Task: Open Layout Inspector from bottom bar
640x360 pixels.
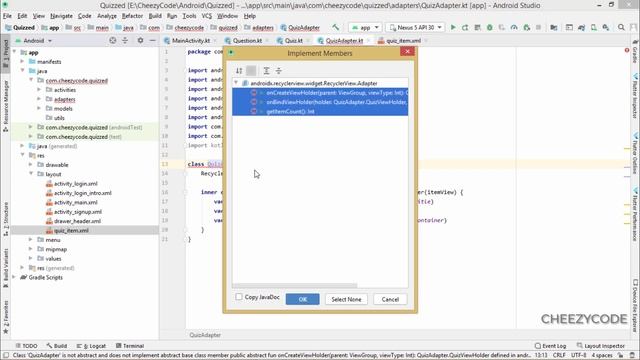Action: (x=600, y=346)
